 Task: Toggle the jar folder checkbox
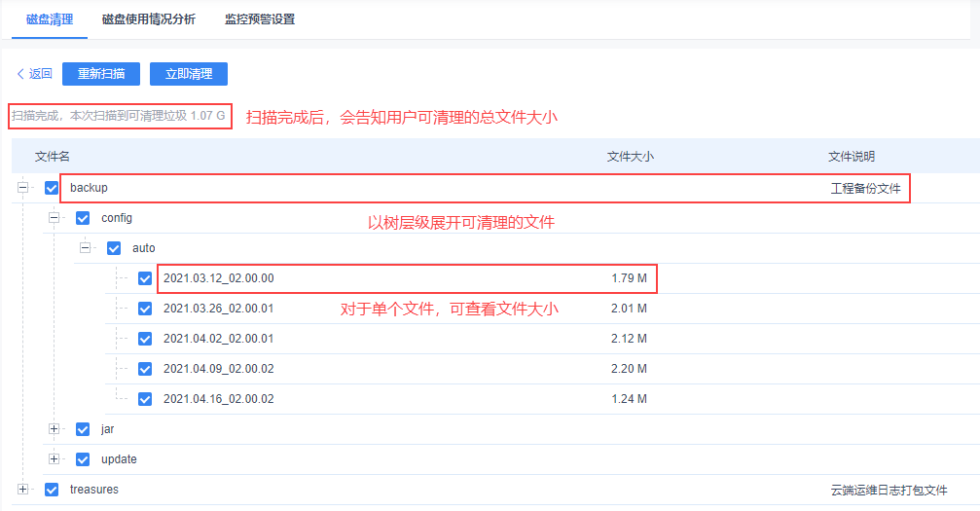click(x=83, y=429)
